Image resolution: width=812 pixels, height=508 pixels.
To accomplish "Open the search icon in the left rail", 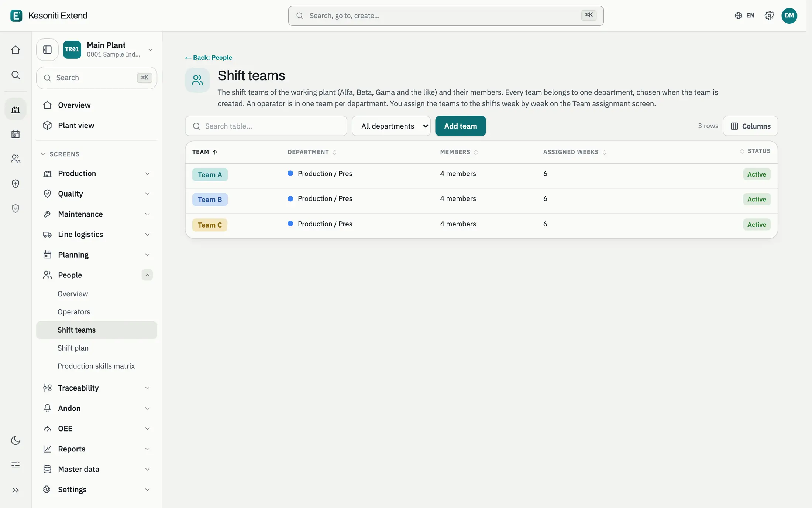I will pos(16,75).
